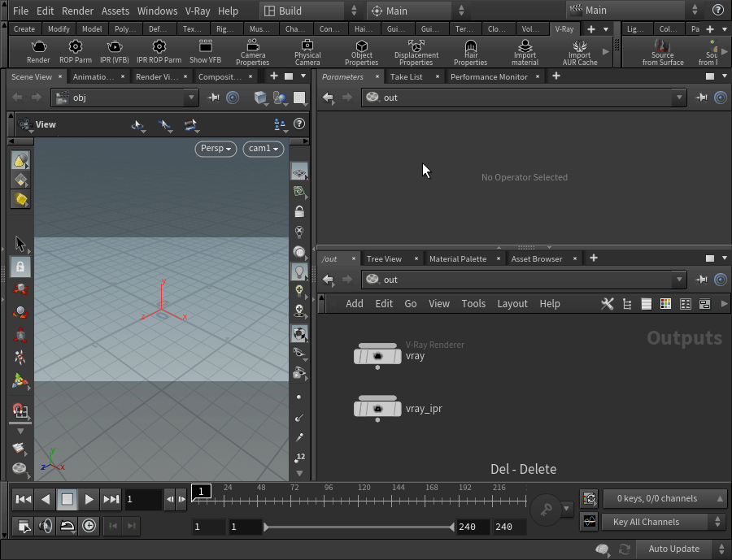Screen dimensions: 732x560
Task: Click the Show VFB shelf icon
Action: [x=206, y=52]
